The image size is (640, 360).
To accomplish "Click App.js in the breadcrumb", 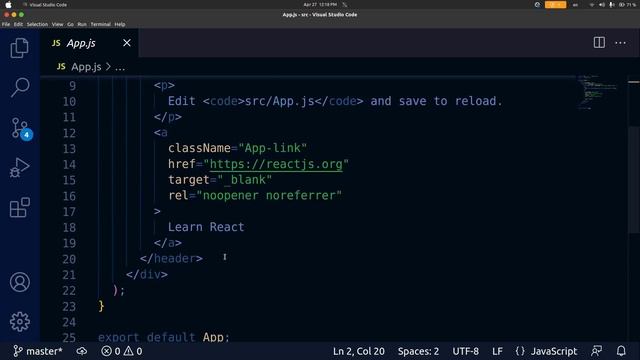I will 86,67.
